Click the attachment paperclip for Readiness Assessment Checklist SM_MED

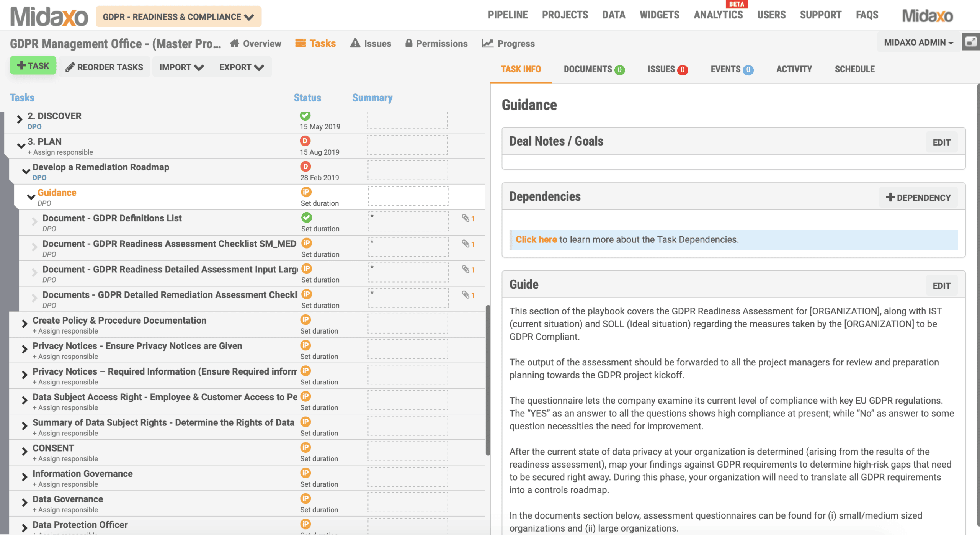click(465, 244)
